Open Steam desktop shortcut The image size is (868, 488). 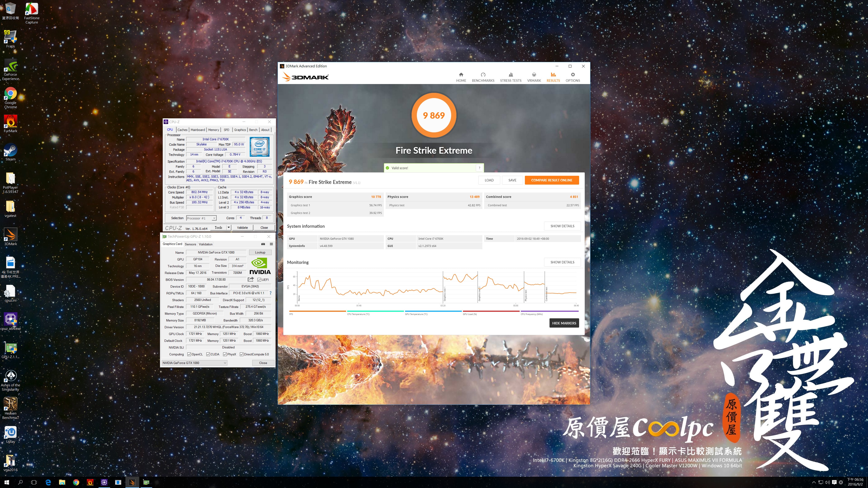10,152
